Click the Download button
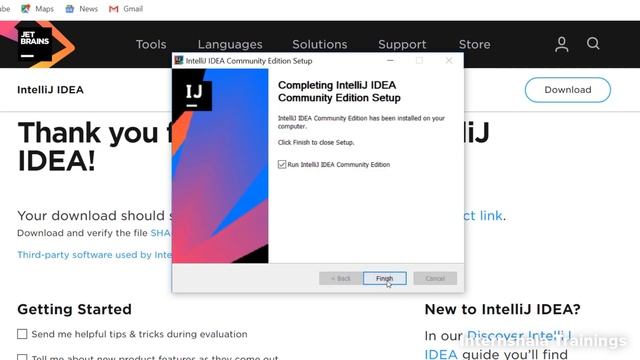The width and height of the screenshot is (640, 360). coord(568,90)
